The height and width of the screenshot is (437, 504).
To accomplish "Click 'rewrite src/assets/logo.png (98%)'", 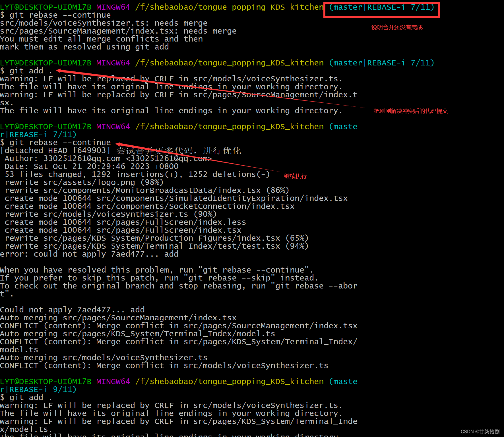I will [84, 182].
